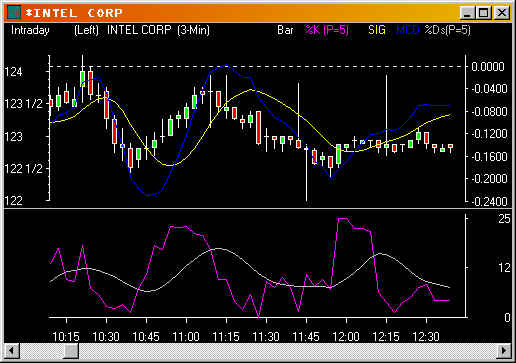Click the Bar chart type label

(285, 30)
